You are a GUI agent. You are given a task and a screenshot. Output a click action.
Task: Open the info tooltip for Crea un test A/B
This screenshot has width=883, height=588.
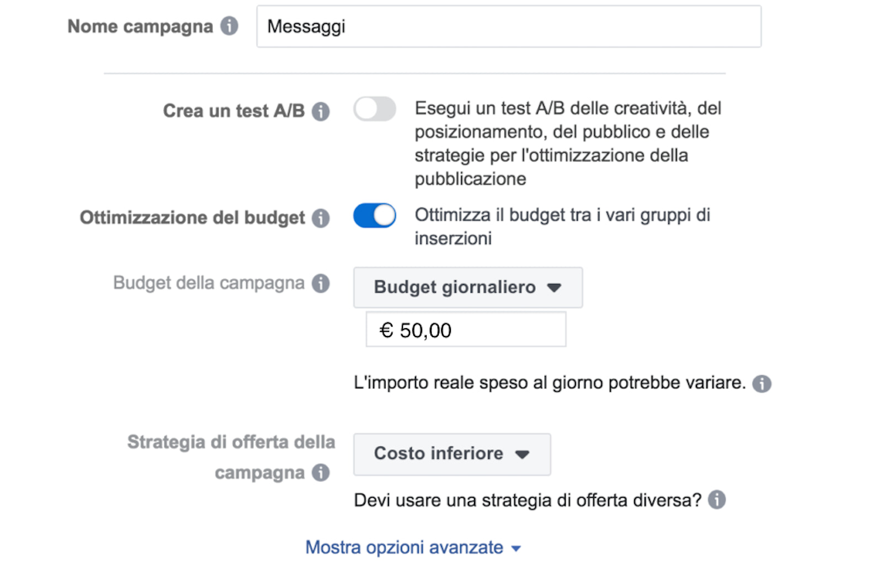point(322,111)
